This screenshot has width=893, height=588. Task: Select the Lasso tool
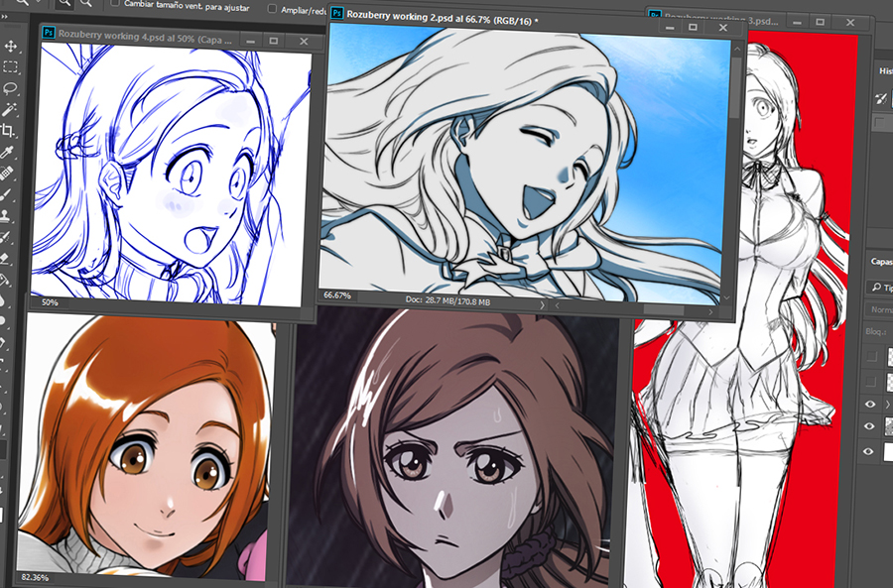(10, 88)
